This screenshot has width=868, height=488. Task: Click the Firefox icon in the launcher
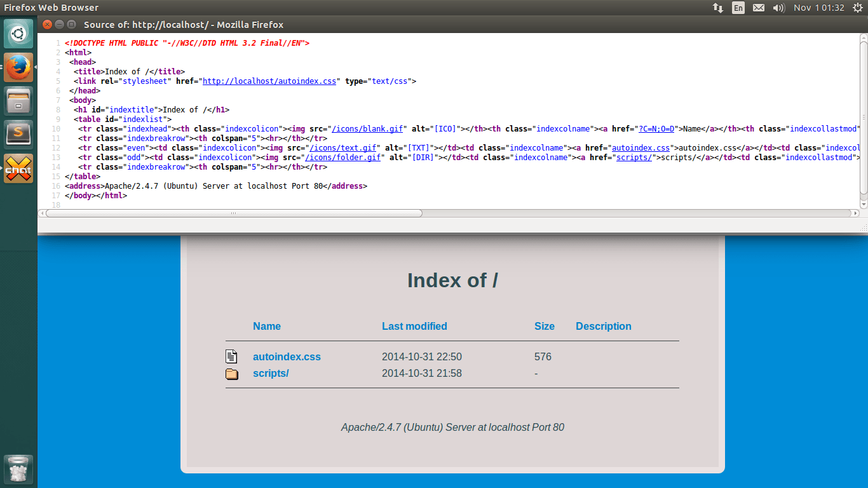[18, 67]
